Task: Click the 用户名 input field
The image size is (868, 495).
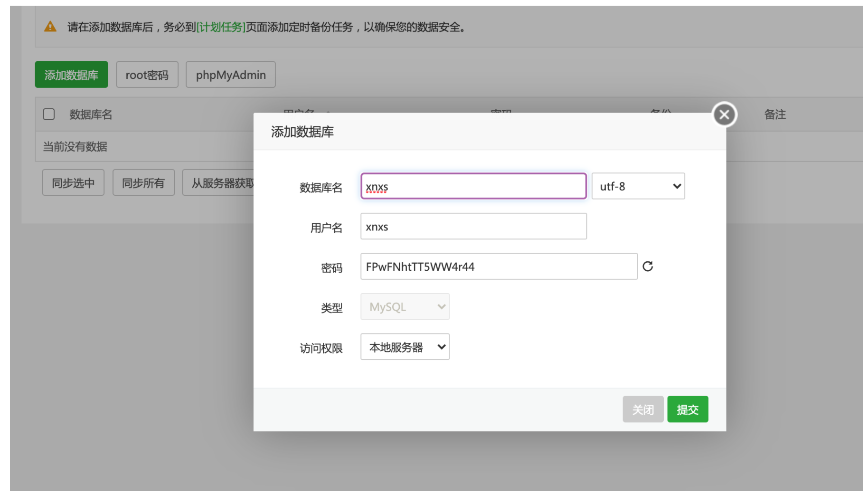Action: 473,226
